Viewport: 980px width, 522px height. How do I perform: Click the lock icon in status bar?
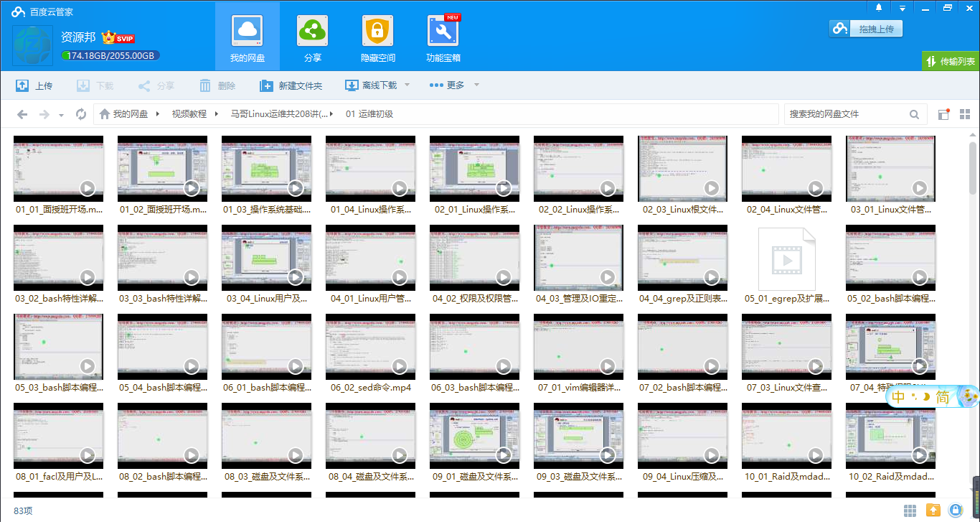tap(956, 511)
